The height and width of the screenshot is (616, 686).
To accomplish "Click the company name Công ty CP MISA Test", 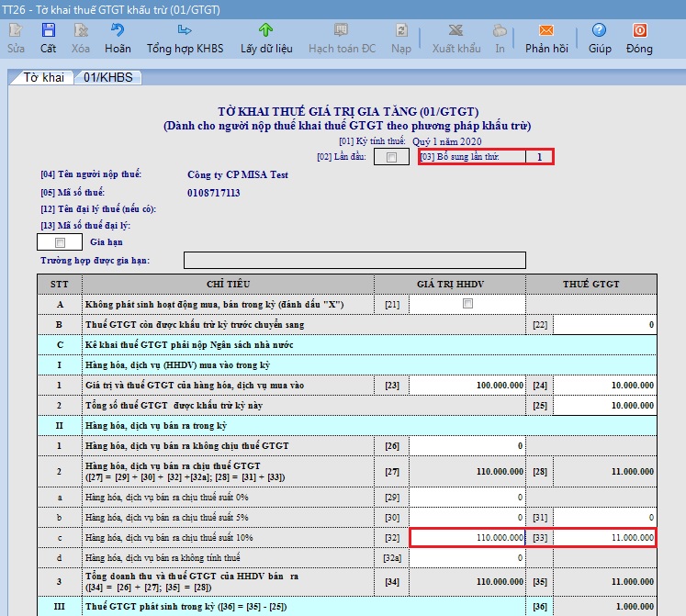I will pos(238,174).
